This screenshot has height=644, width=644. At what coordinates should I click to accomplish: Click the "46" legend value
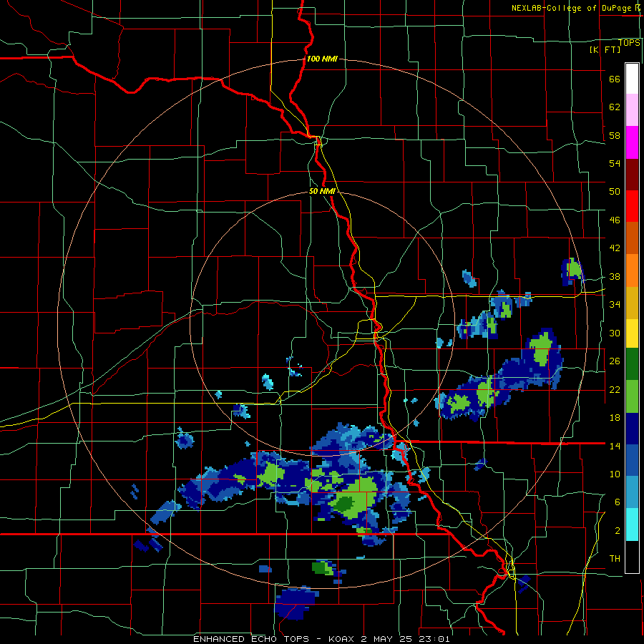click(615, 220)
